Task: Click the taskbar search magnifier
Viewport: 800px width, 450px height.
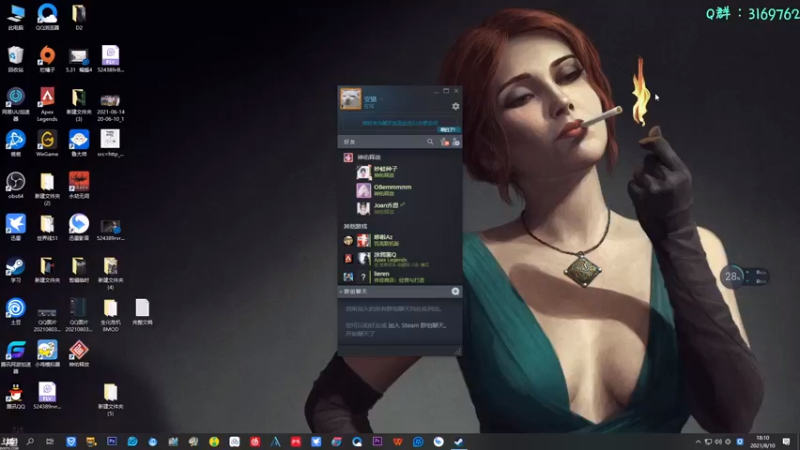Action: tap(30, 441)
